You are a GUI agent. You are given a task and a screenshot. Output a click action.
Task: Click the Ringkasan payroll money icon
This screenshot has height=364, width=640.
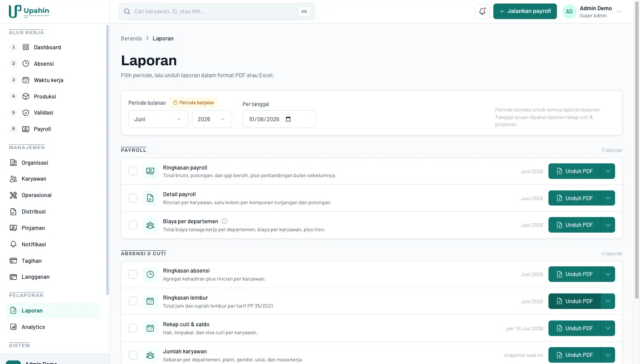pos(150,171)
